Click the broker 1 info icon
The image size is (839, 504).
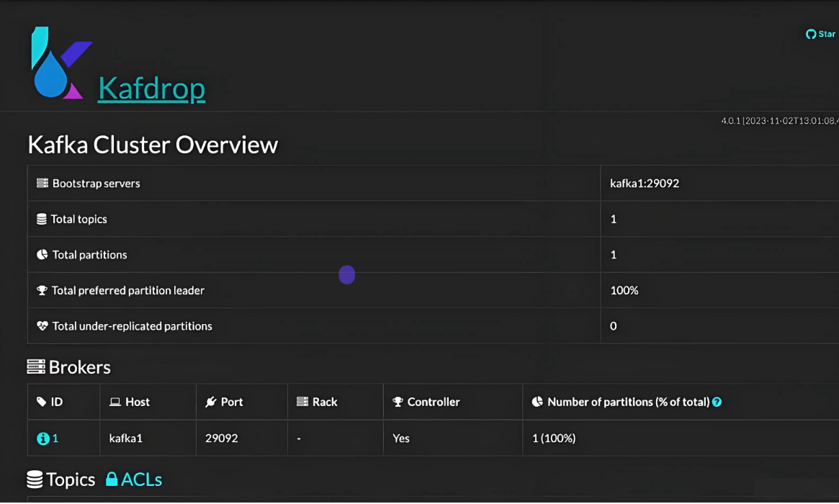(42, 438)
